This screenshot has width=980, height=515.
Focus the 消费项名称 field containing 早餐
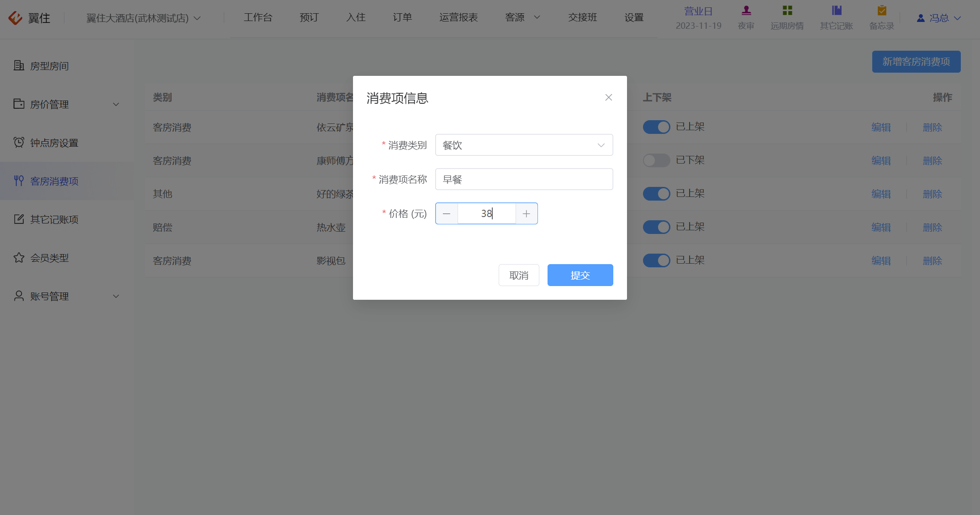point(524,179)
